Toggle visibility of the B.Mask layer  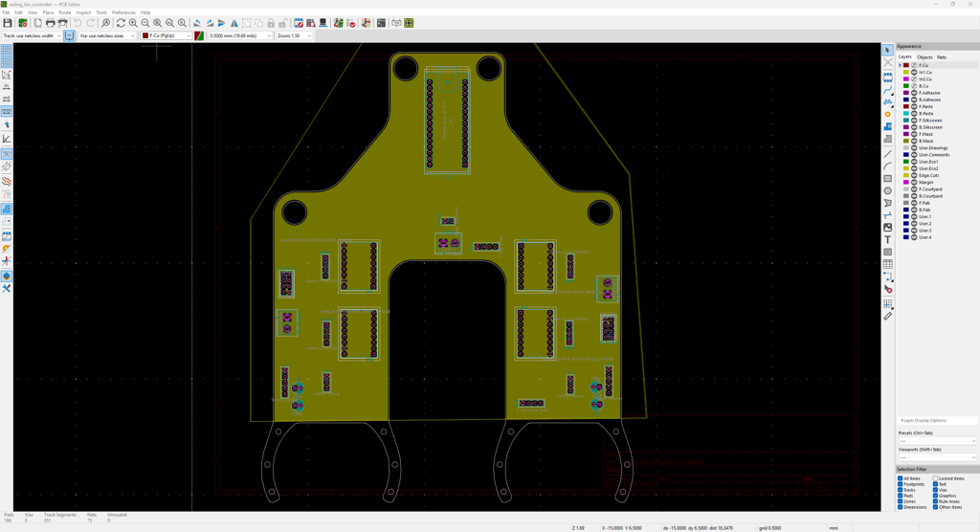tap(914, 142)
